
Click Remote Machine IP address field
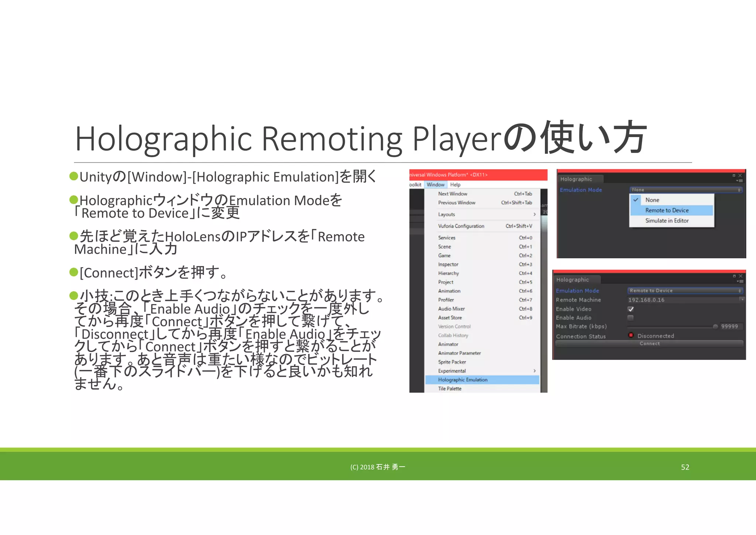coord(683,300)
